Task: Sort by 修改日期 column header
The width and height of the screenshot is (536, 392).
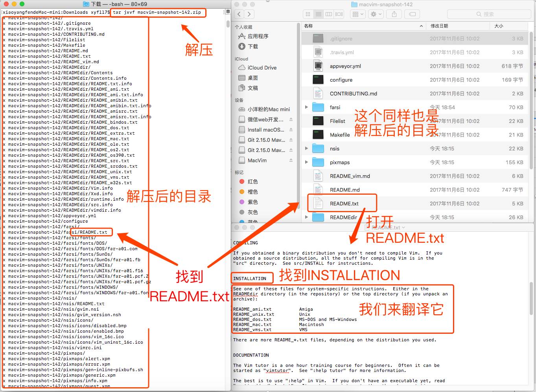Action: [458, 26]
